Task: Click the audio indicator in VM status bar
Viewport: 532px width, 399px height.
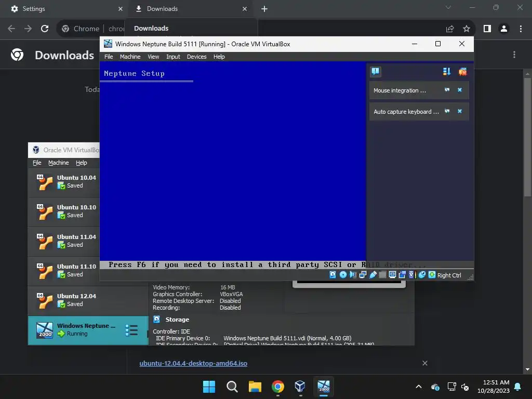Action: (353, 275)
